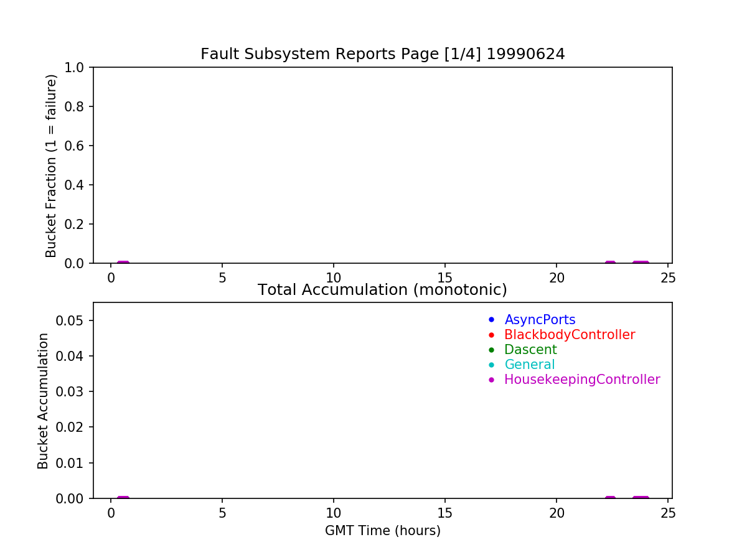Select the green Dascent legend marker
This screenshot has width=747, height=560.
tap(491, 350)
